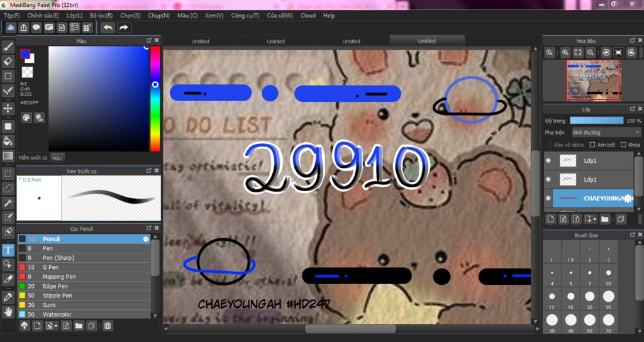Click fit-to-window icon in navigator
Viewport: 644px width, 342px height.
578,52
